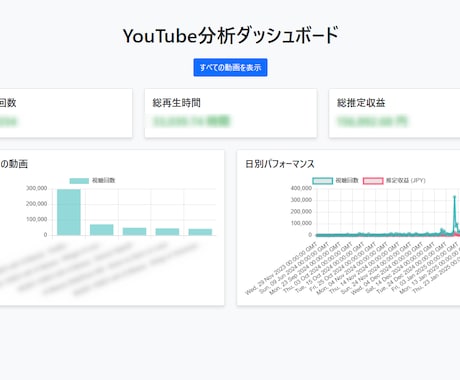The width and height of the screenshot is (460, 380).
Task: Click the Wed, 29 Nov 2023 date label
Action: pos(281,269)
